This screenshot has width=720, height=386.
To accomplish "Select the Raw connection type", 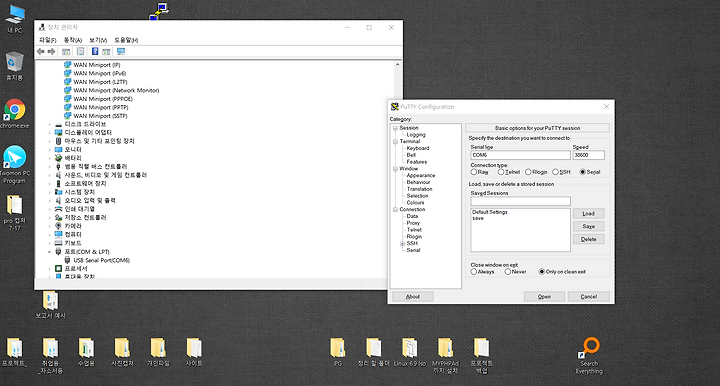I will point(474,172).
